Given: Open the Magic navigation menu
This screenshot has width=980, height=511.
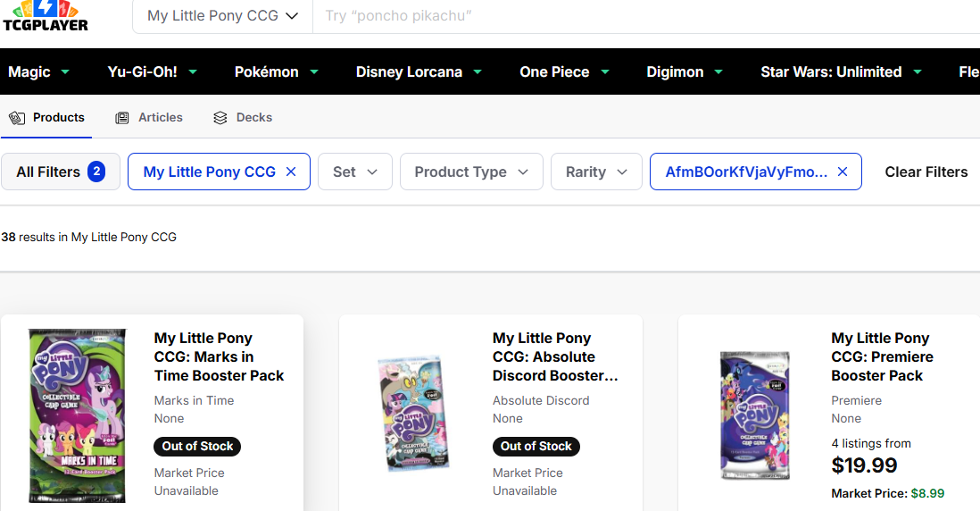Looking at the screenshot, I should (38, 71).
